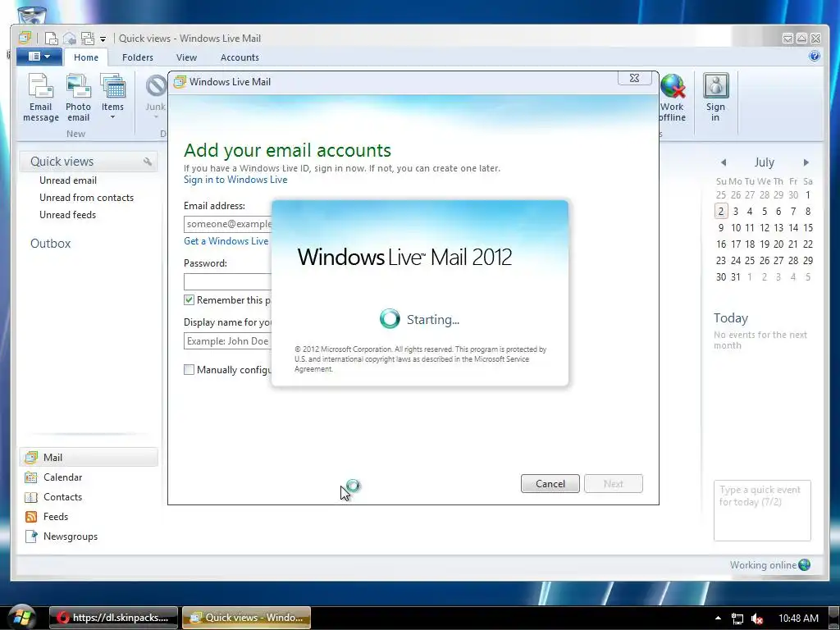The width and height of the screenshot is (840, 630).
Task: Switch to the Folders ribbon tab
Action: [x=137, y=57]
